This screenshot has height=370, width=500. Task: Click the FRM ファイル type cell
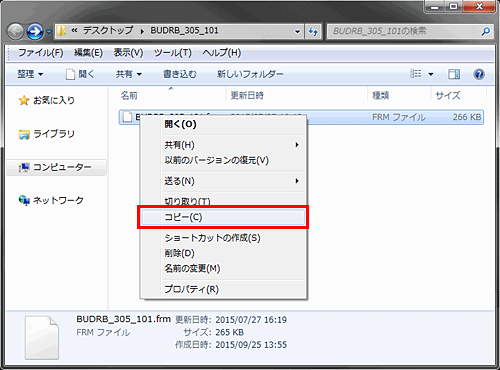point(399,117)
